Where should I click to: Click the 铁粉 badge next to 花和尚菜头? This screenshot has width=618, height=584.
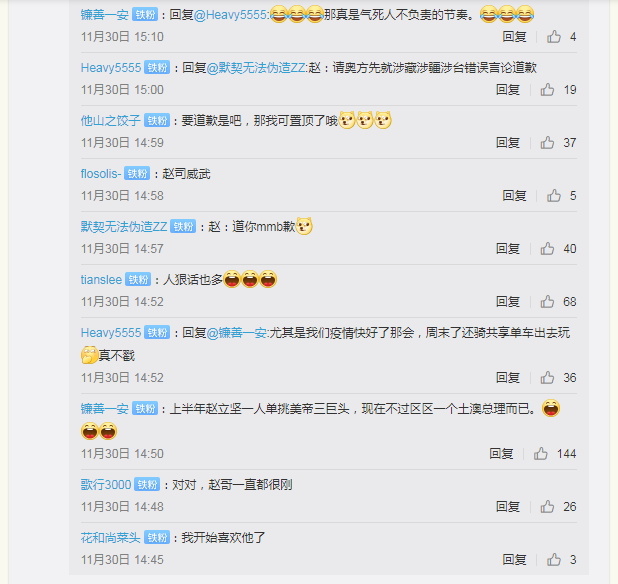point(157,538)
